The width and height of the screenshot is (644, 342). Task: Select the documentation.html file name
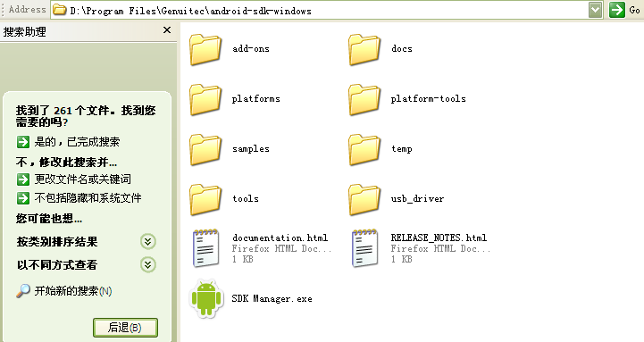[x=280, y=238]
